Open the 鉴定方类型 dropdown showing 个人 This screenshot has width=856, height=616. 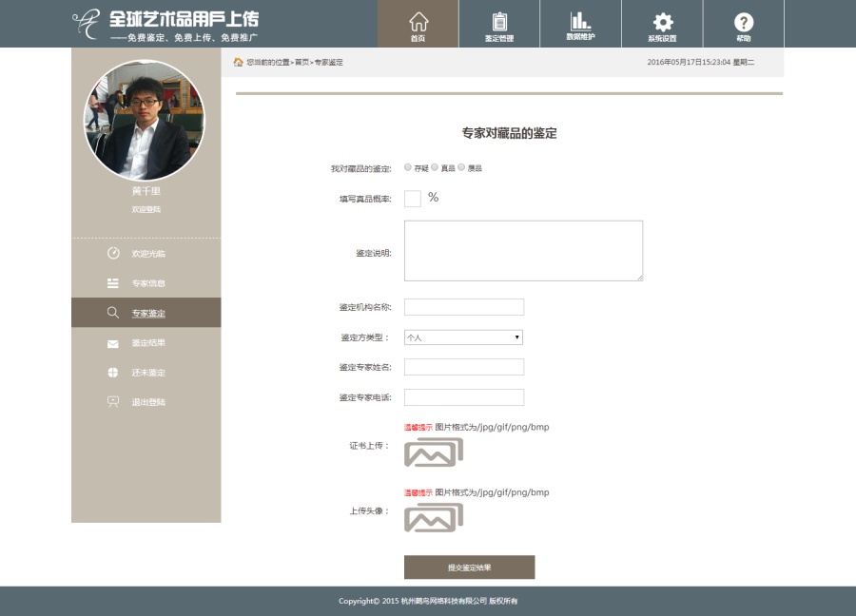pos(462,337)
